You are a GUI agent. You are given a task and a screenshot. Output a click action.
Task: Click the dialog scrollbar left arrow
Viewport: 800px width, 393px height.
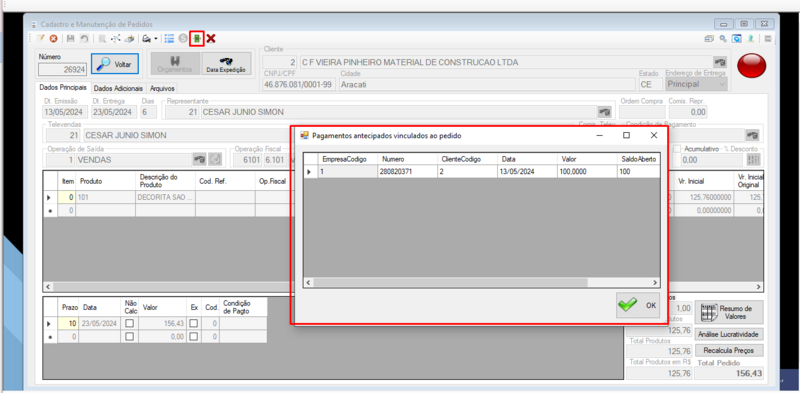[308, 283]
